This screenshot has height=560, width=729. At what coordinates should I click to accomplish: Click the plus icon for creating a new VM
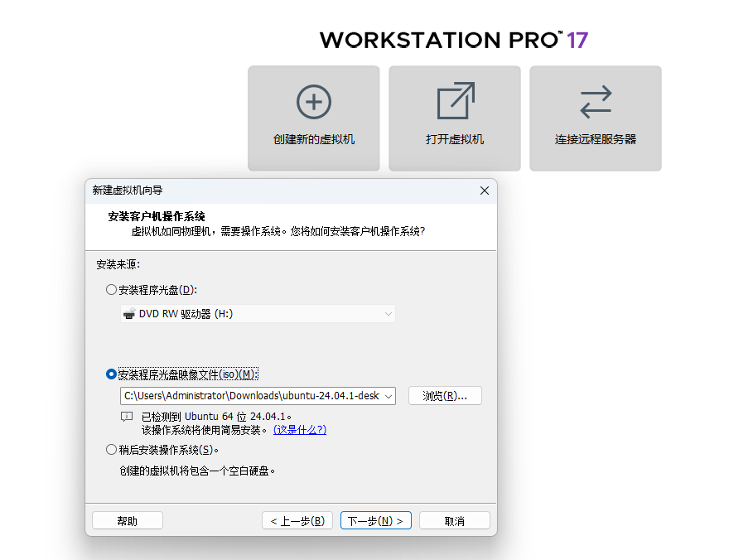pos(314,102)
